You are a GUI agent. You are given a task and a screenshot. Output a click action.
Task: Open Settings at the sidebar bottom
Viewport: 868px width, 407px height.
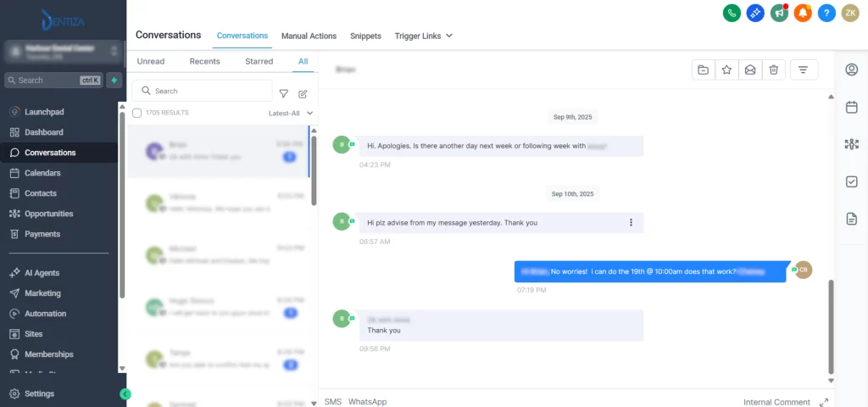click(x=39, y=393)
